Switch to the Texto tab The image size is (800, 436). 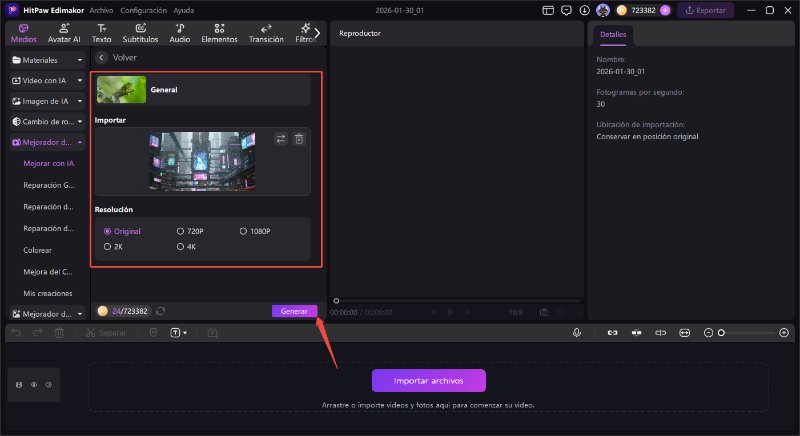(x=102, y=33)
